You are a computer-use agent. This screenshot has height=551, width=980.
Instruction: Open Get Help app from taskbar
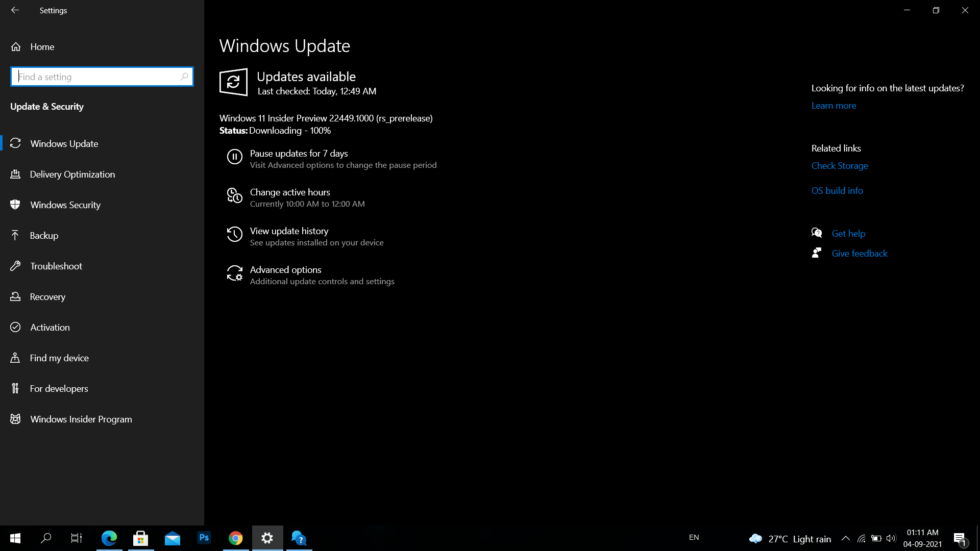coord(299,538)
